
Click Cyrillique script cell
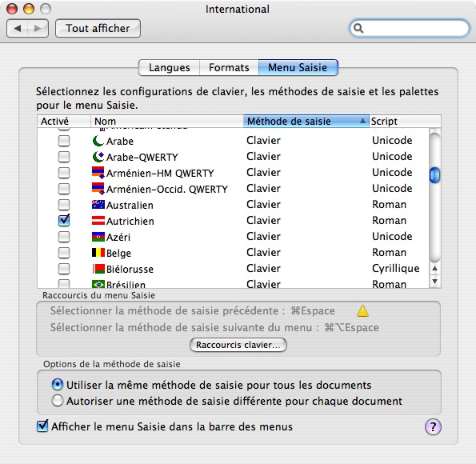[395, 269]
